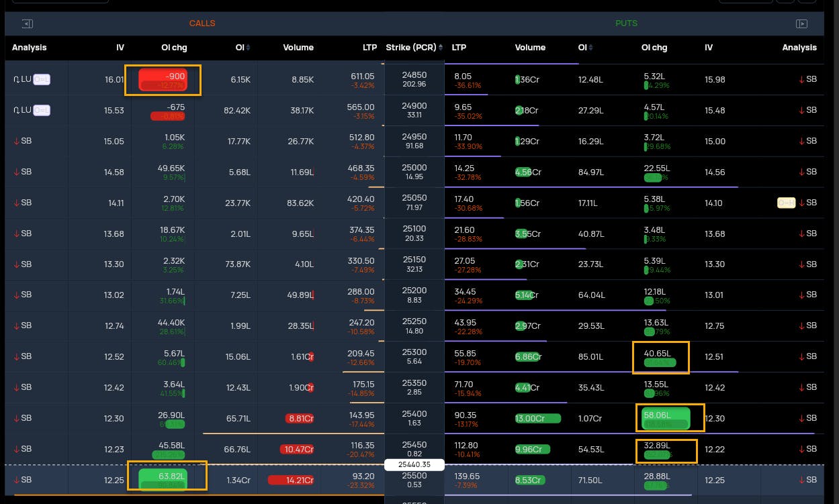This screenshot has height=504, width=839.
Task: Click the calls-side Analysis column header
Action: (30, 48)
